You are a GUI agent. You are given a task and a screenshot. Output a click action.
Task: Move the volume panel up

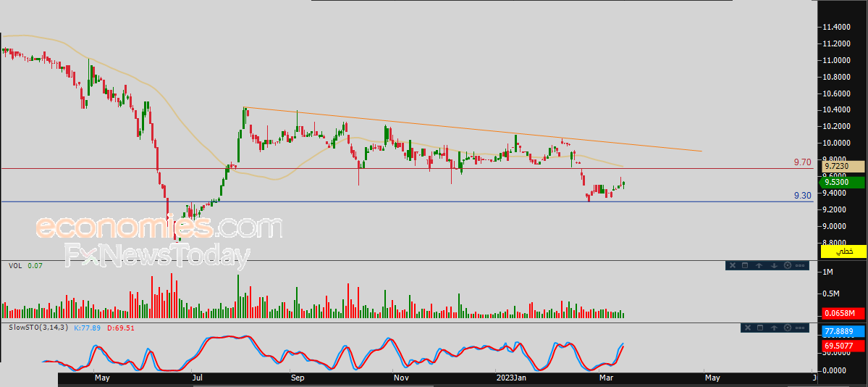pos(759,266)
